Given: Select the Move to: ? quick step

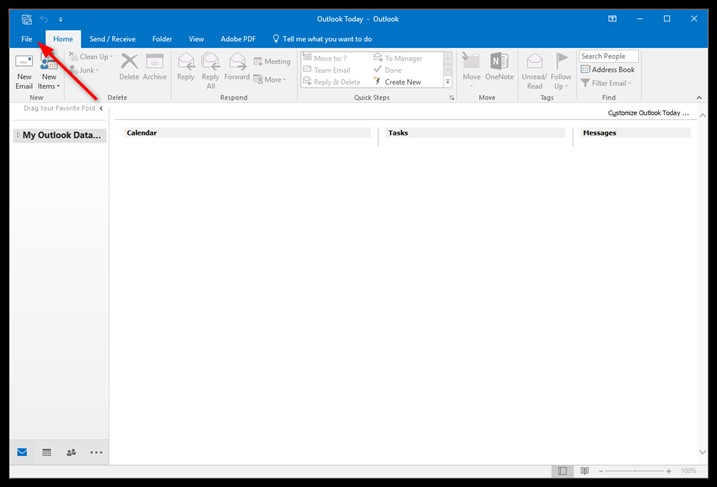Looking at the screenshot, I should [325, 58].
